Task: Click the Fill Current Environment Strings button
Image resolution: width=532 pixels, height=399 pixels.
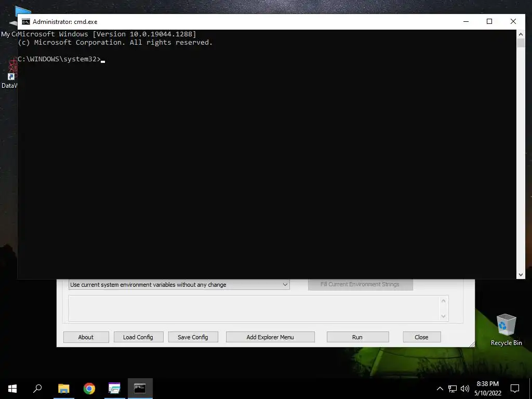Action: click(x=361, y=284)
